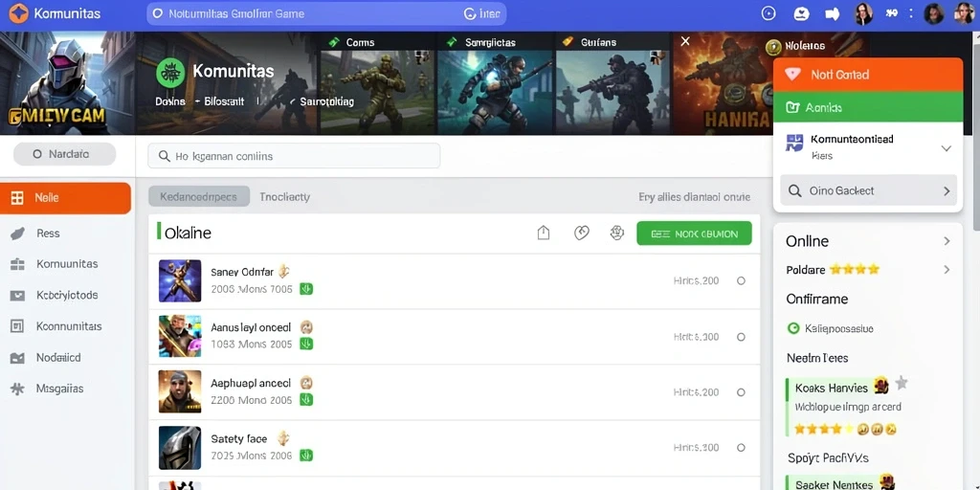Select radio button on Saney Odmfar row

tap(741, 281)
